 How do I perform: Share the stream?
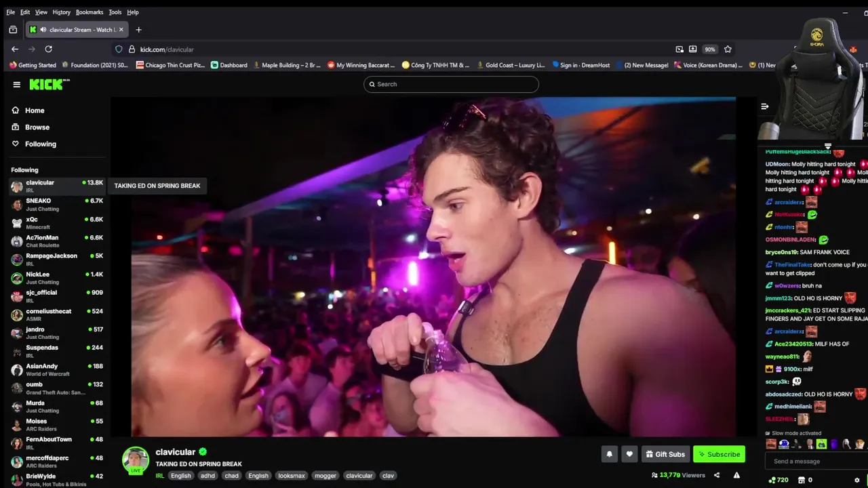tap(717, 476)
